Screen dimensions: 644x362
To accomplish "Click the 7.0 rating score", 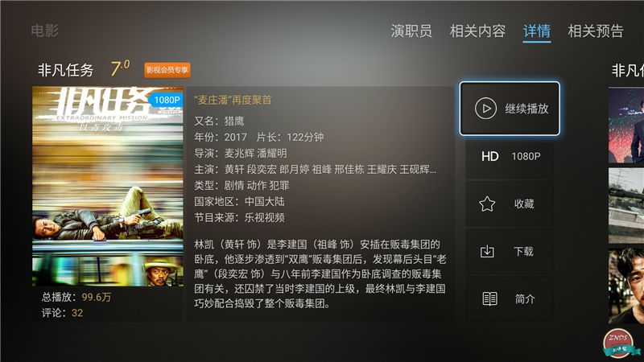I will [120, 68].
